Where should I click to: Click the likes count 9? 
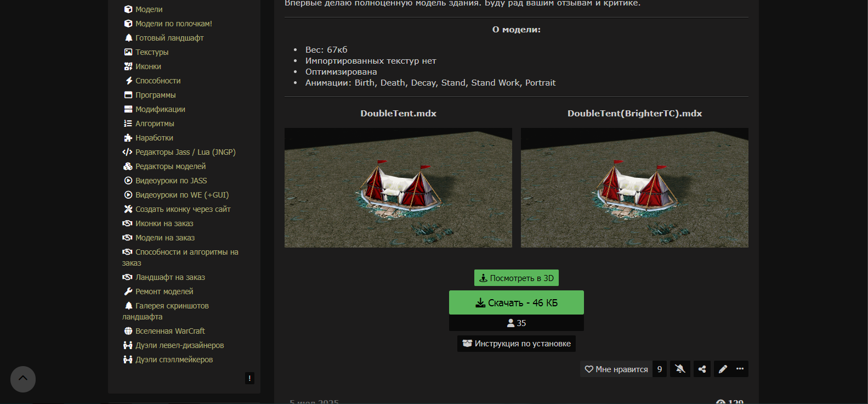[x=660, y=369]
